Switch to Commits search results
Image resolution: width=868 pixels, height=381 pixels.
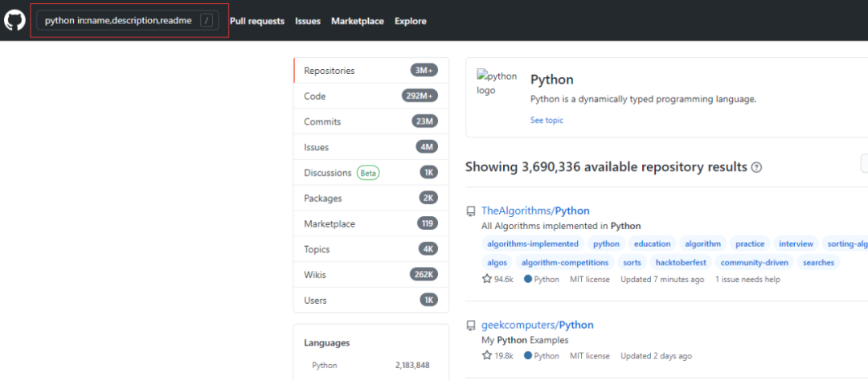[x=371, y=121]
